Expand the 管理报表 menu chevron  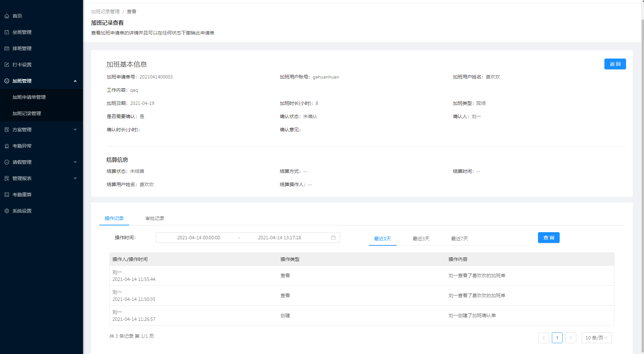click(75, 178)
